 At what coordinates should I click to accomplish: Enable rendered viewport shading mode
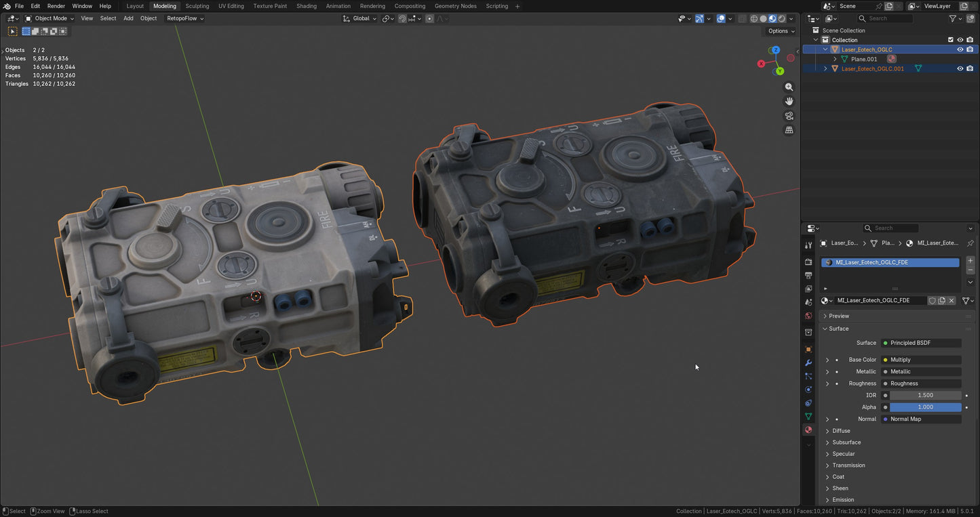[x=782, y=19]
